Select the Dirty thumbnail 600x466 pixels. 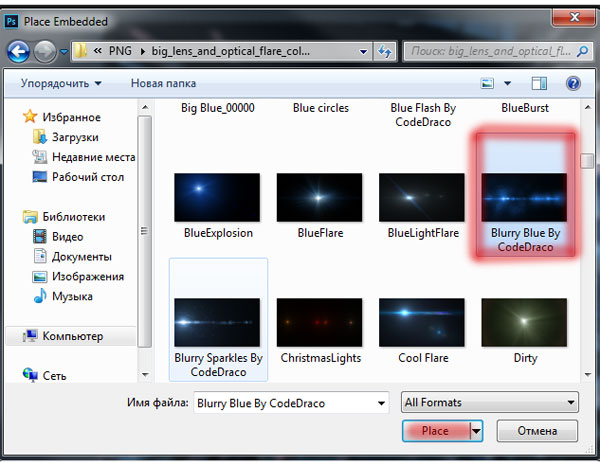coord(524,323)
